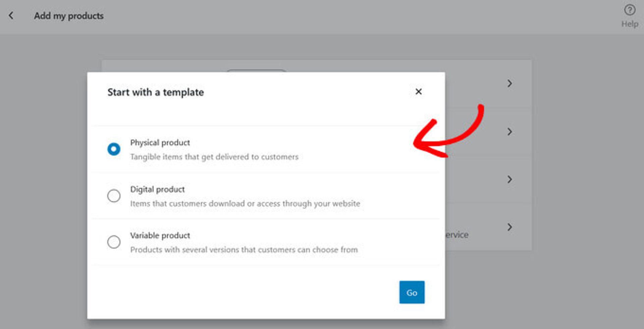Image resolution: width=644 pixels, height=329 pixels.
Task: Click the Variable product label text
Action: point(160,235)
